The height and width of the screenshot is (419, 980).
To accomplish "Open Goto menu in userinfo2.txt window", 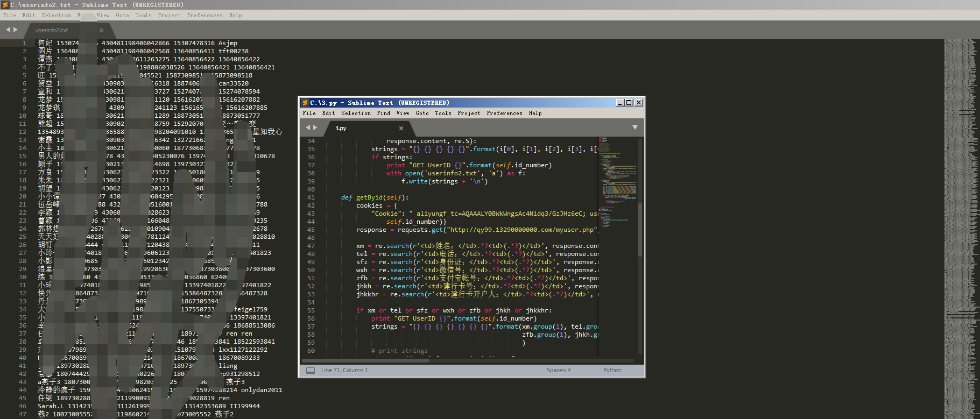I will coord(122,16).
